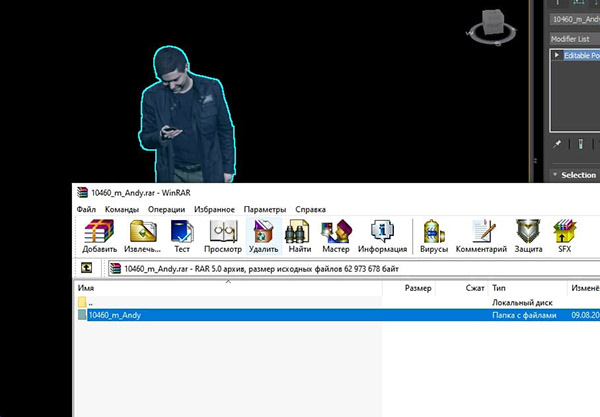The width and height of the screenshot is (600, 417).
Task: Click the Извлечь (Extract) toolbar icon
Action: [141, 234]
